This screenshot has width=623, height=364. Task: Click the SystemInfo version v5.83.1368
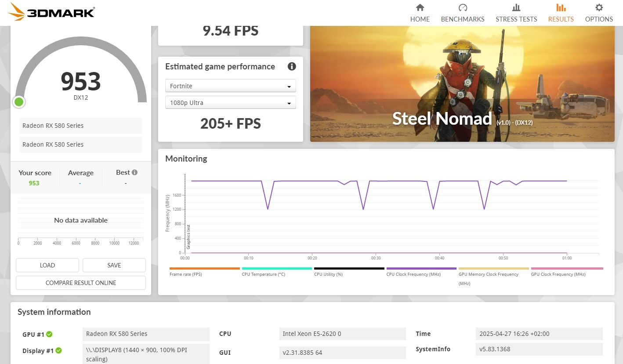[x=539, y=350]
